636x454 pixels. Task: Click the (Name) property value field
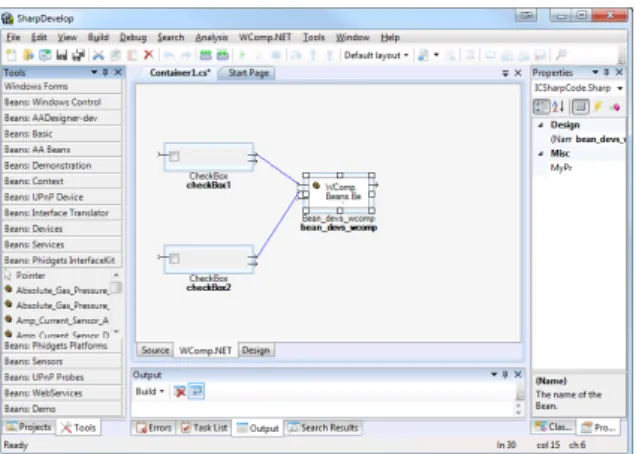point(600,139)
